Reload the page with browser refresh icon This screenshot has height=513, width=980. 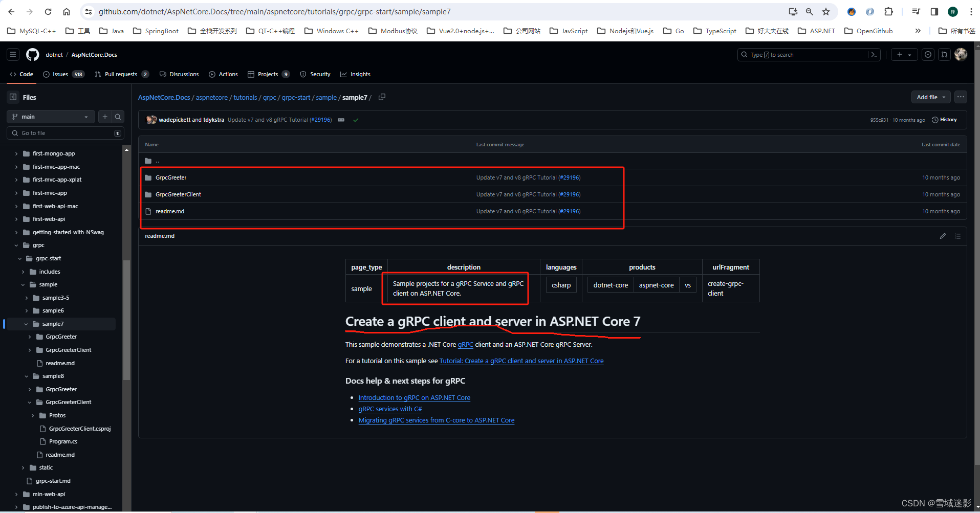[x=48, y=11]
